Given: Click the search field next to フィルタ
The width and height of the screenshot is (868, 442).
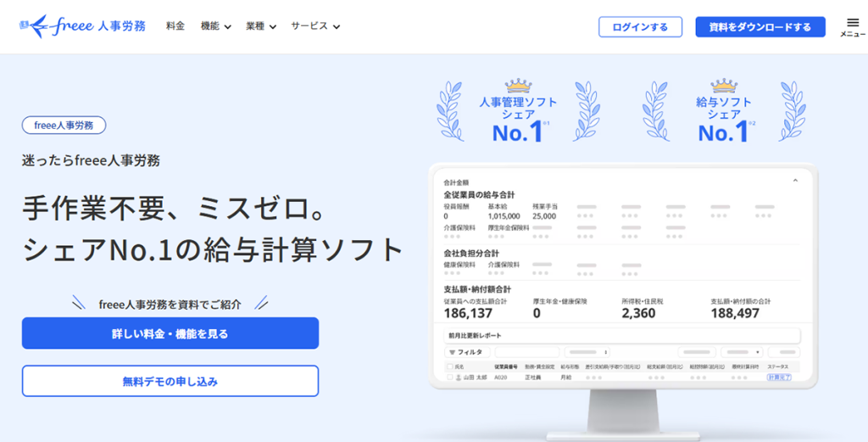Looking at the screenshot, I should (526, 352).
